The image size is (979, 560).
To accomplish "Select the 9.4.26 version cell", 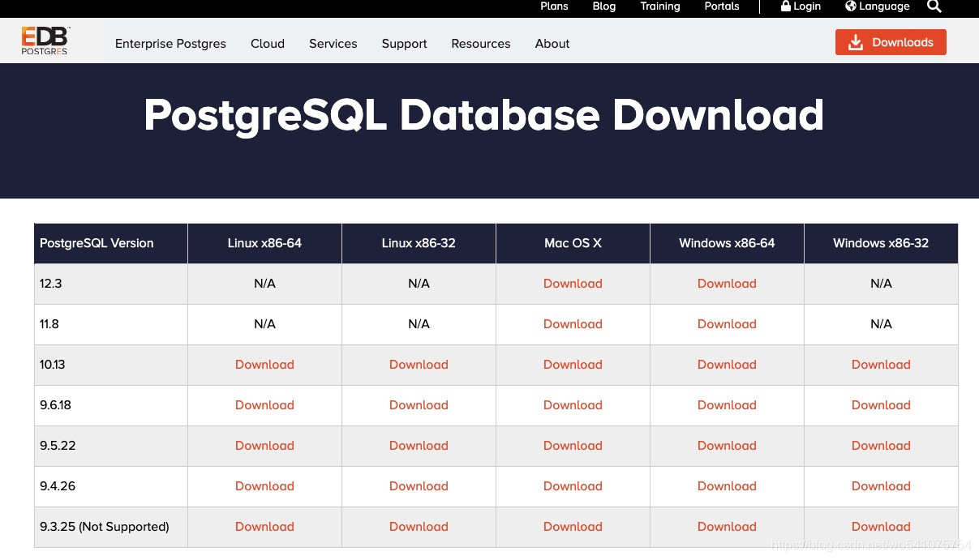I will coord(111,486).
